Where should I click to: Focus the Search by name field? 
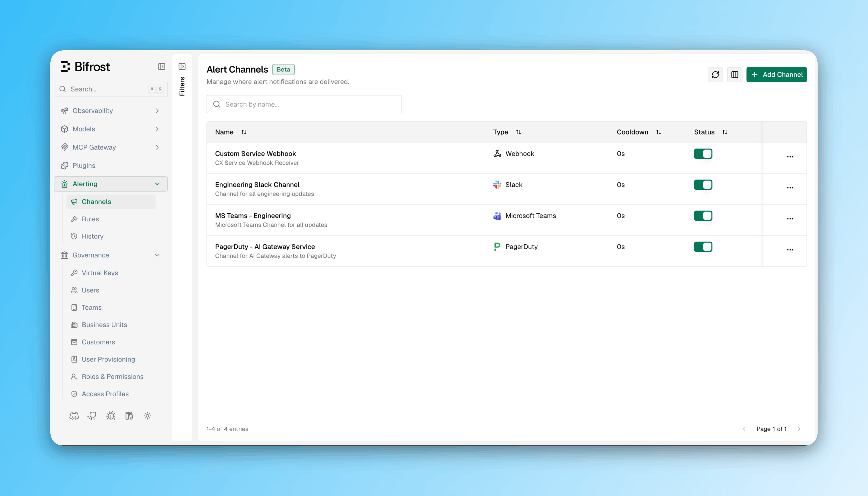coord(304,104)
